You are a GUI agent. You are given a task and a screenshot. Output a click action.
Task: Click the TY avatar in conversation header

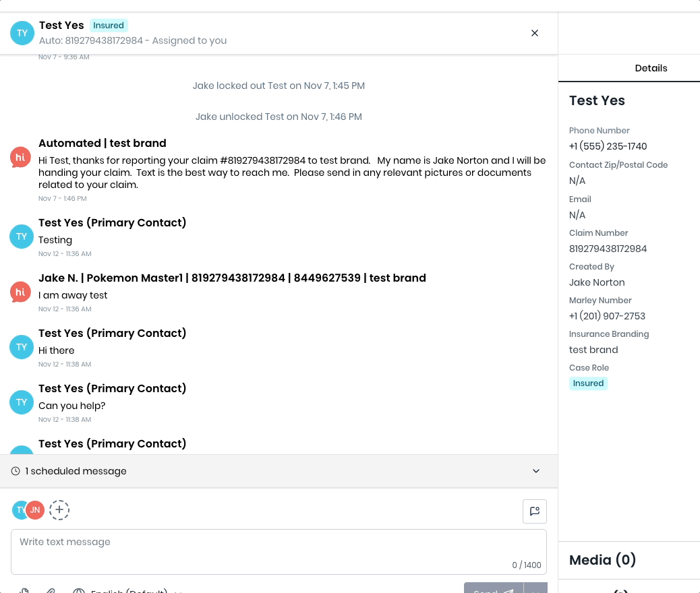[22, 33]
